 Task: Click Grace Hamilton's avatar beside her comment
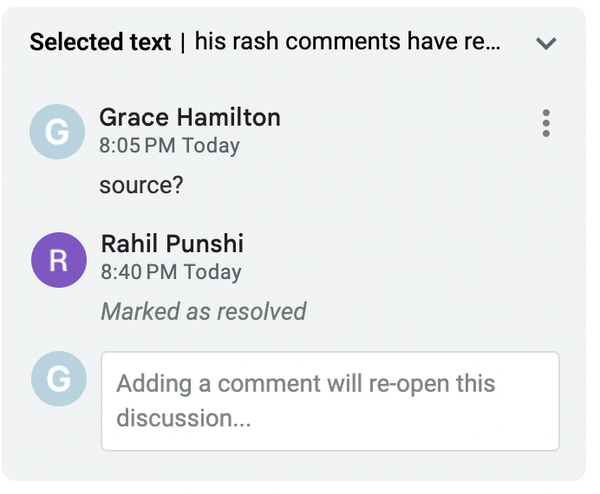coord(58,132)
